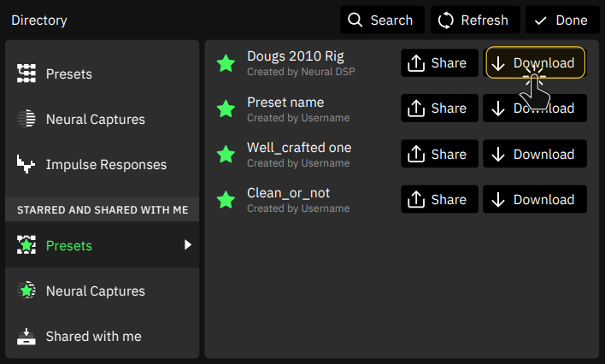This screenshot has height=364, width=605.
Task: Share the Dougs 2010 Rig preset
Action: (x=439, y=63)
